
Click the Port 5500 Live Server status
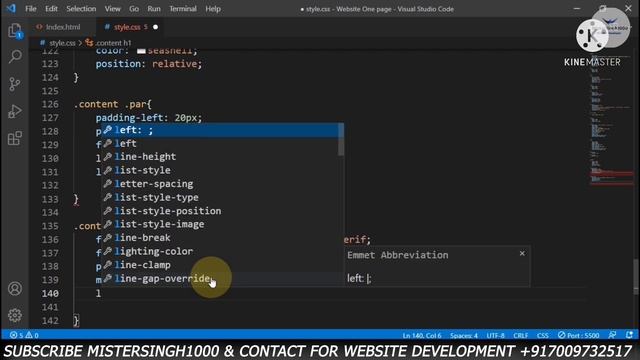pyautogui.click(x=578, y=335)
